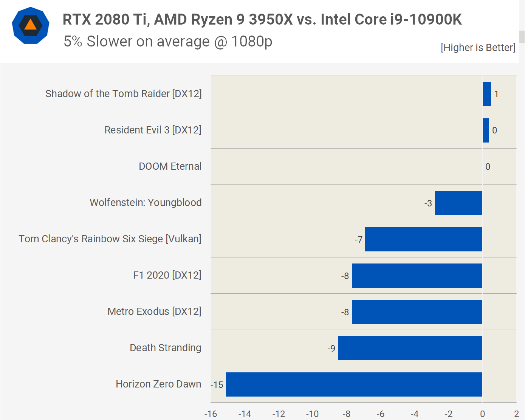The width and height of the screenshot is (525, 420).
Task: Select the Wolfenstein: Youngblood bar
Action: coord(458,203)
